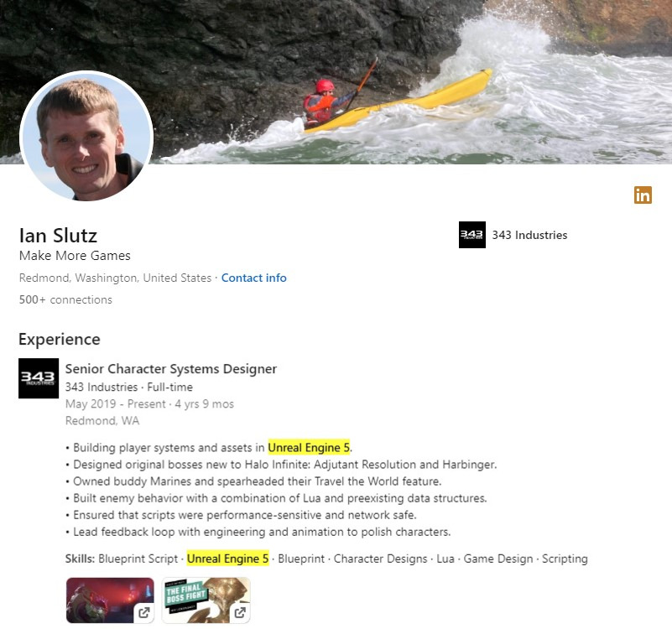Open external link icon on Final Boss Fight thumbnail

(x=240, y=612)
